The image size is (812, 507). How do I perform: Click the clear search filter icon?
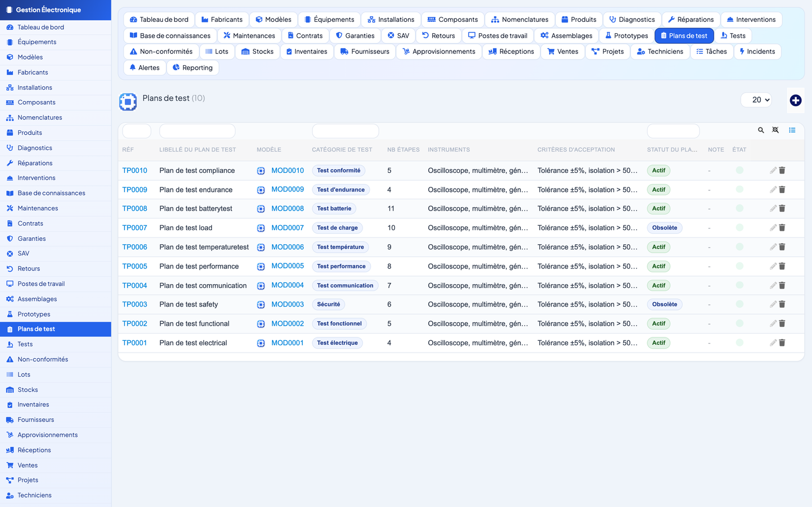tap(775, 130)
